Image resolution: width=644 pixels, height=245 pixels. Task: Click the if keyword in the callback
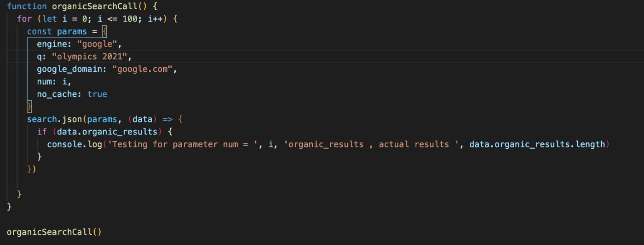[42, 132]
